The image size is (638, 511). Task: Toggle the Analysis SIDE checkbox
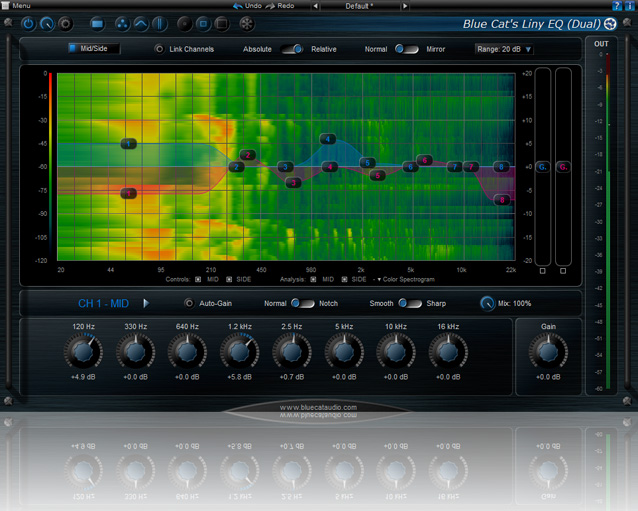tap(344, 280)
